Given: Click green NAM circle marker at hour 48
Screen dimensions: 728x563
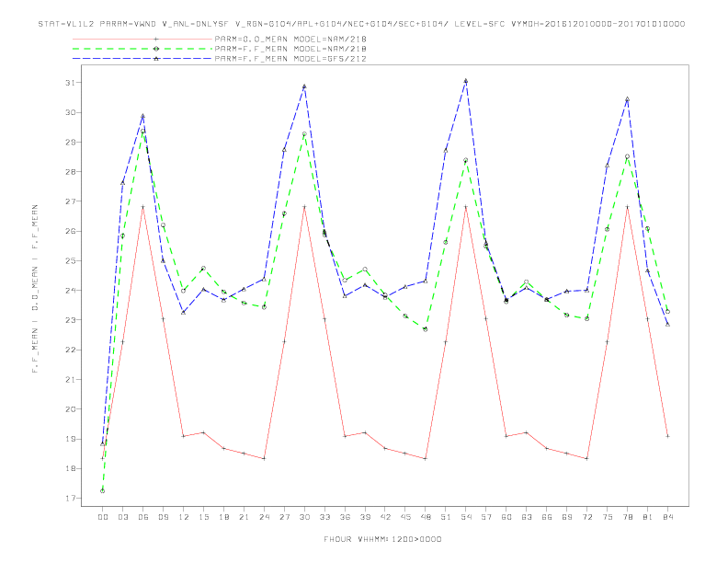Looking at the screenshot, I should coord(426,329).
